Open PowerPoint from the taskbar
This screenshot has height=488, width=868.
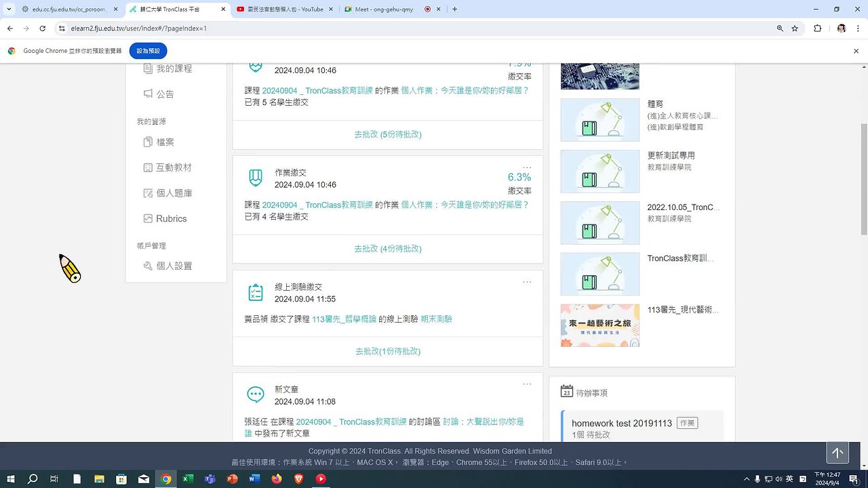[x=232, y=479]
